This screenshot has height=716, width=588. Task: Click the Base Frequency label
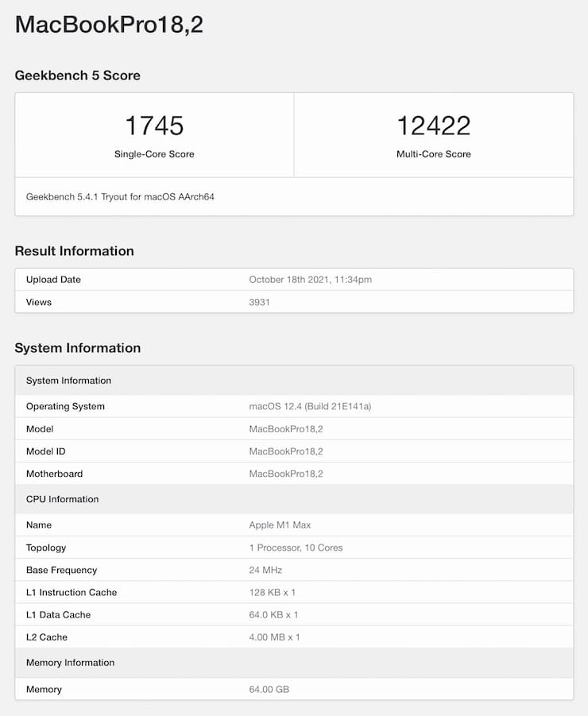click(62, 570)
